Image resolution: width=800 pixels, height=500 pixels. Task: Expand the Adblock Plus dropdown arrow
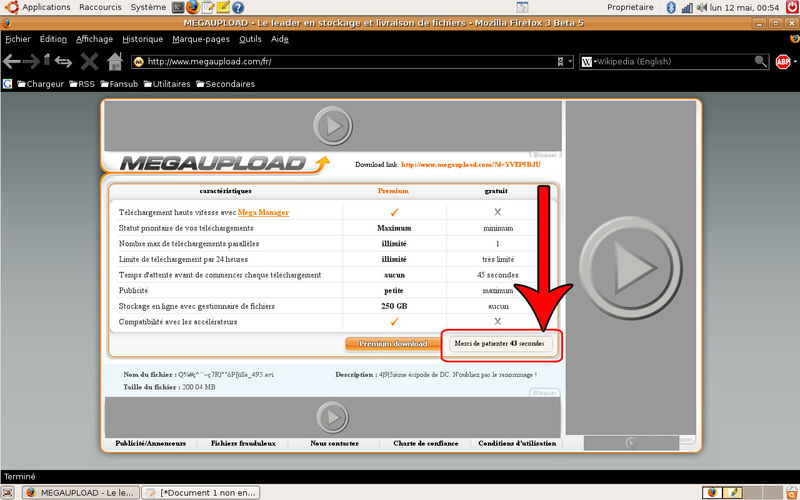[x=795, y=62]
